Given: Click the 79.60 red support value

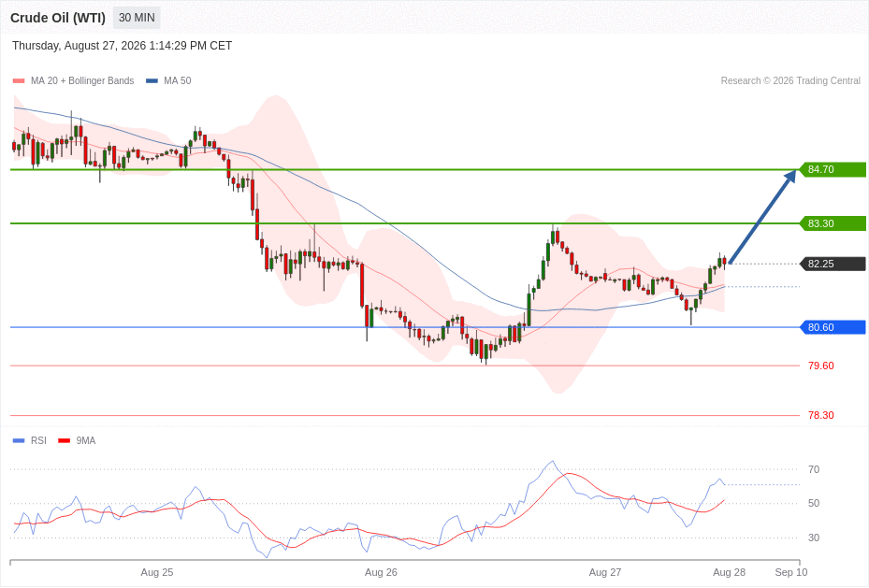Looking at the screenshot, I should point(820,366).
